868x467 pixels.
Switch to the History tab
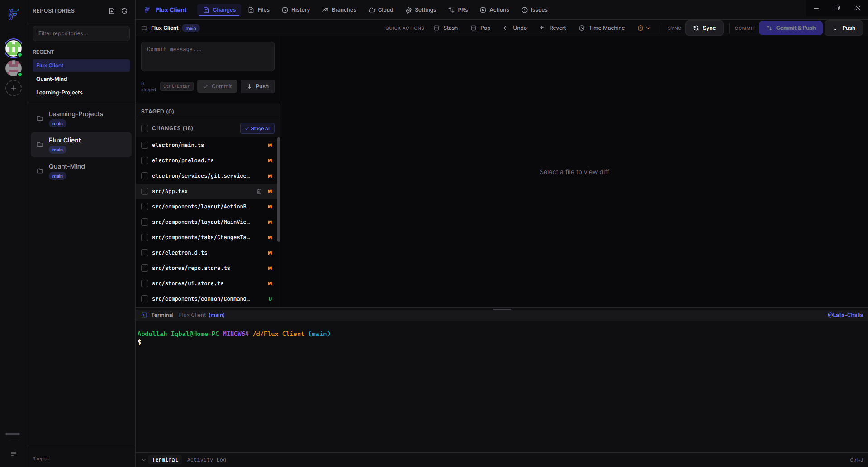(x=296, y=9)
